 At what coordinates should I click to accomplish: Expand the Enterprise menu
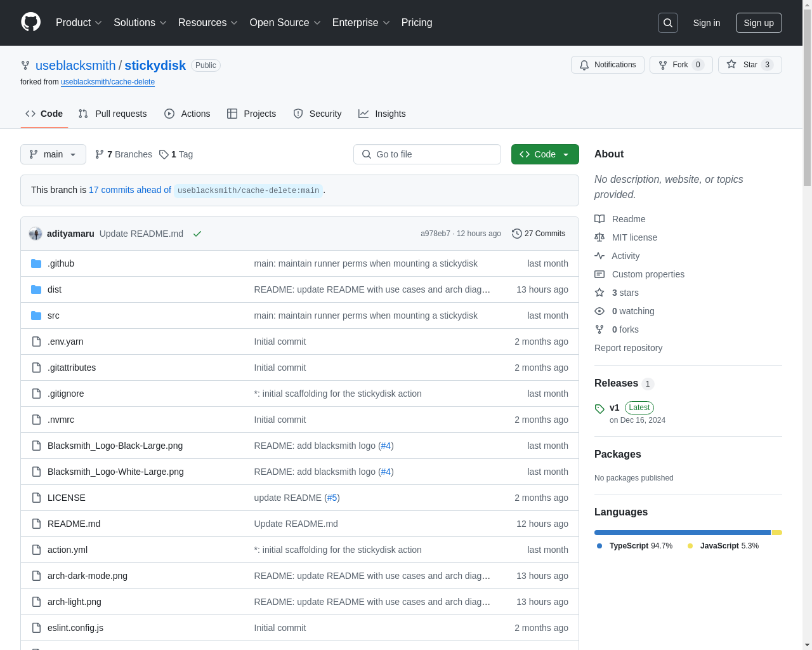tap(361, 23)
